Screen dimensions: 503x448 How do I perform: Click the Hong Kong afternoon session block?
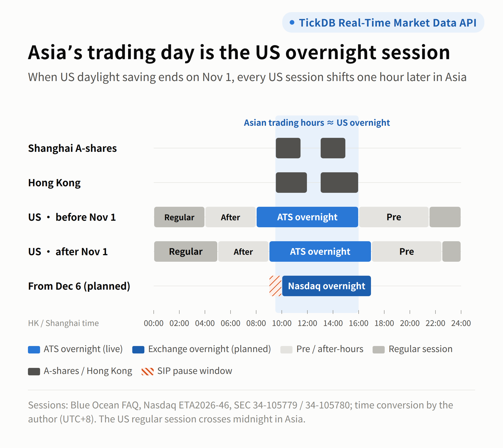click(x=339, y=182)
